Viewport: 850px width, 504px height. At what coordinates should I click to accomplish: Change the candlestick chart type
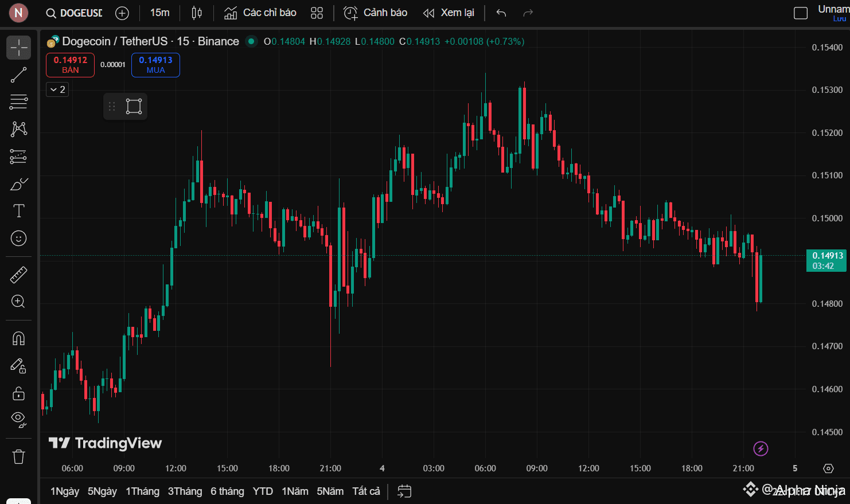pos(197,13)
